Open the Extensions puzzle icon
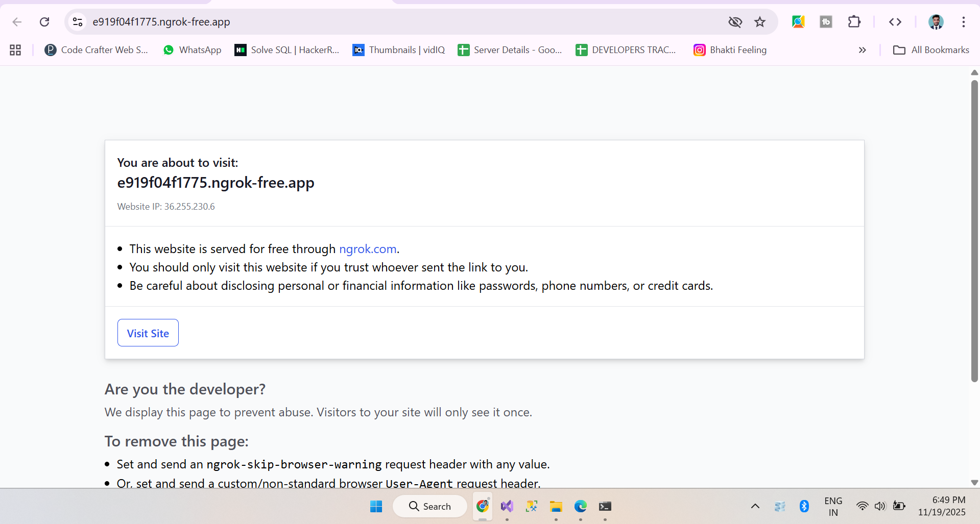 (x=854, y=22)
